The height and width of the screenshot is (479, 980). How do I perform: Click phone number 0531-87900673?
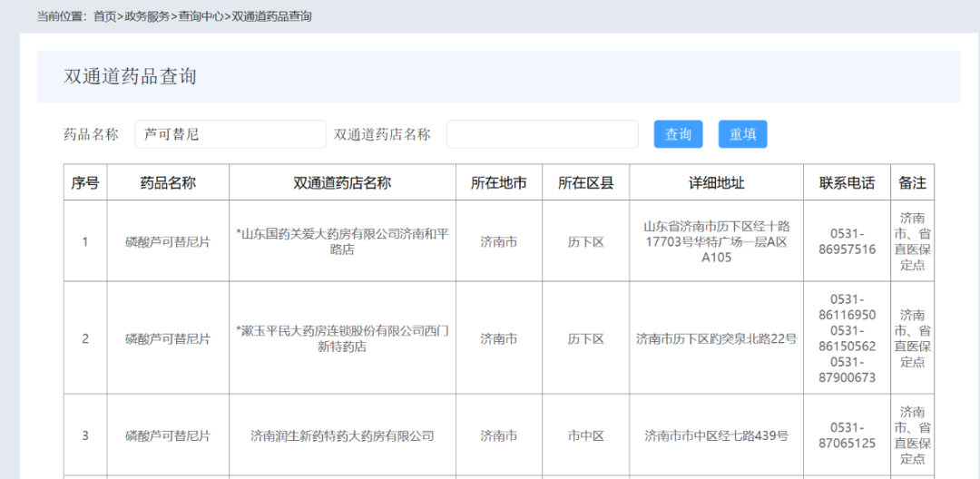coord(847,370)
